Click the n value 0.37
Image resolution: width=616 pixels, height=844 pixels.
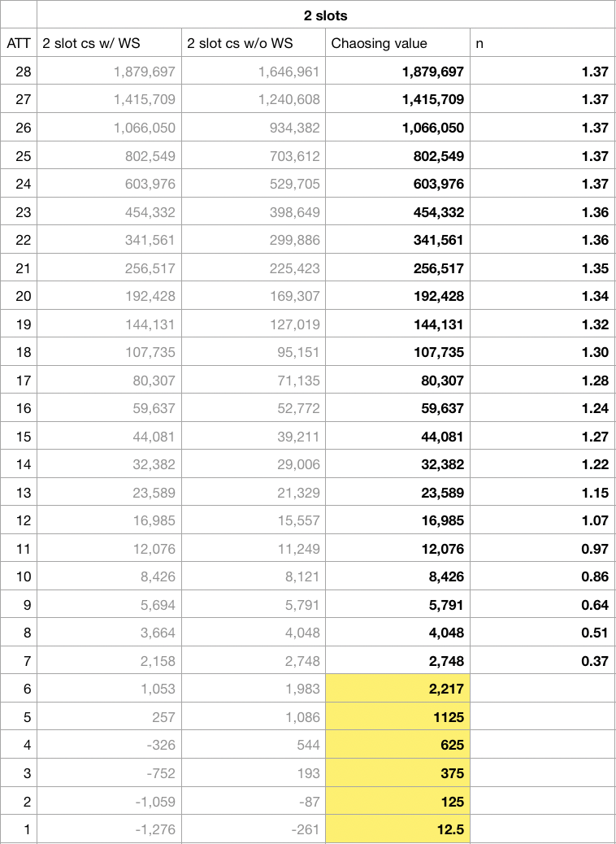tap(542, 661)
